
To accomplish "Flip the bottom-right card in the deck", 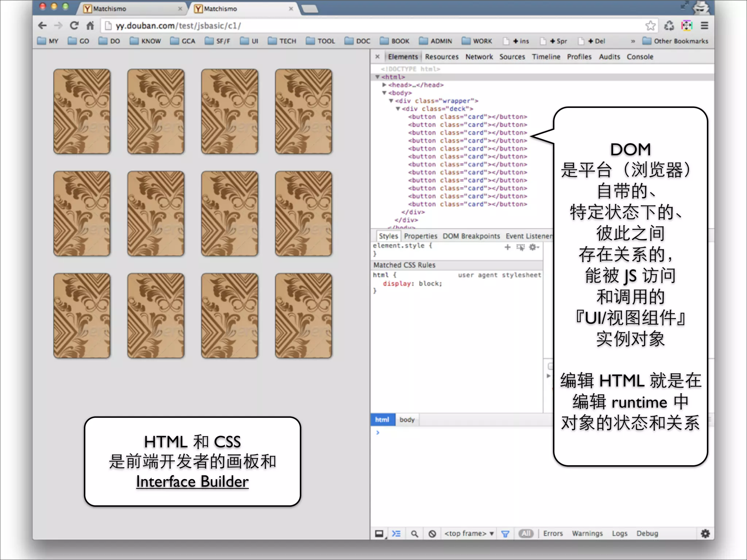I will tap(303, 316).
